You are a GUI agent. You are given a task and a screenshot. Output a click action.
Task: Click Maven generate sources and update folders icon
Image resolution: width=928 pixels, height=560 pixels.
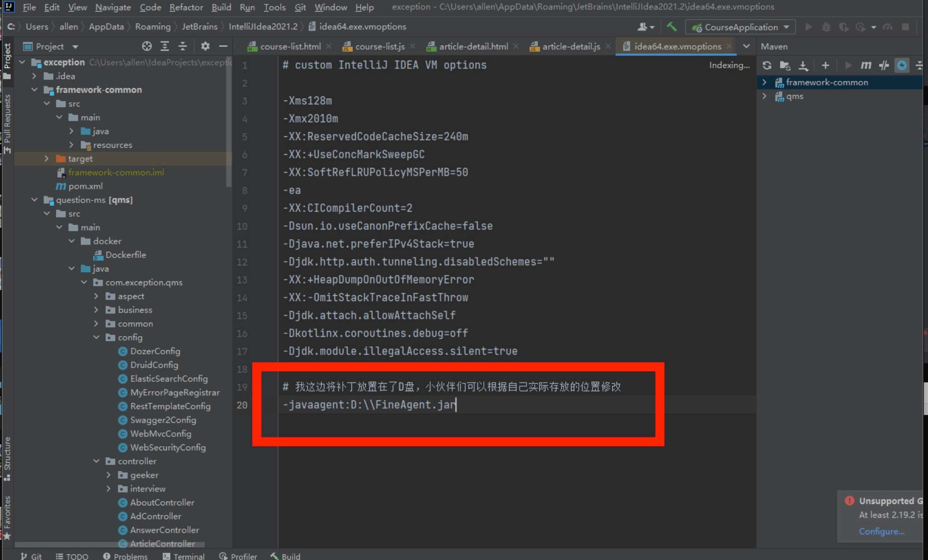coord(785,65)
